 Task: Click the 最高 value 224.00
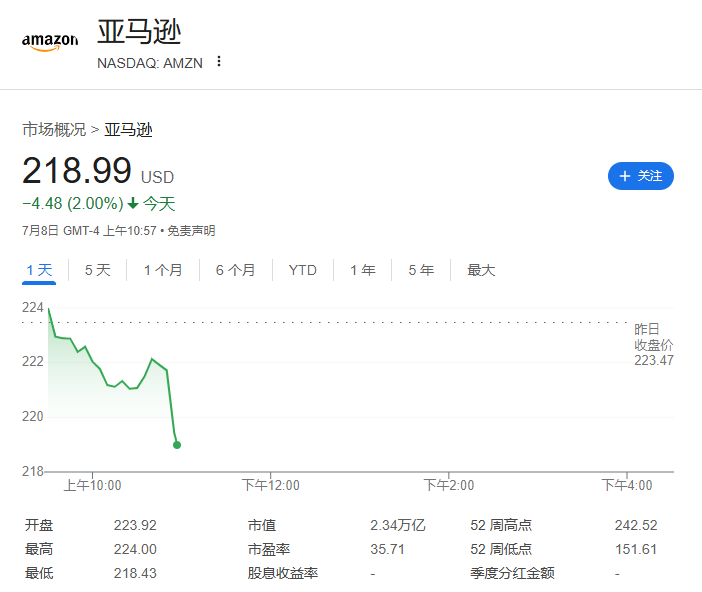point(135,549)
